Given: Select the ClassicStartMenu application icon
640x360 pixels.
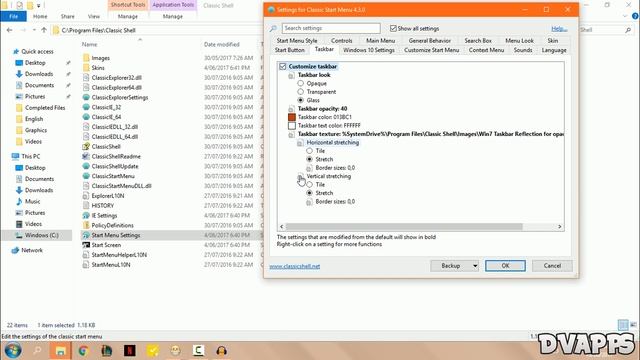Looking at the screenshot, I should pyautogui.click(x=86, y=176).
